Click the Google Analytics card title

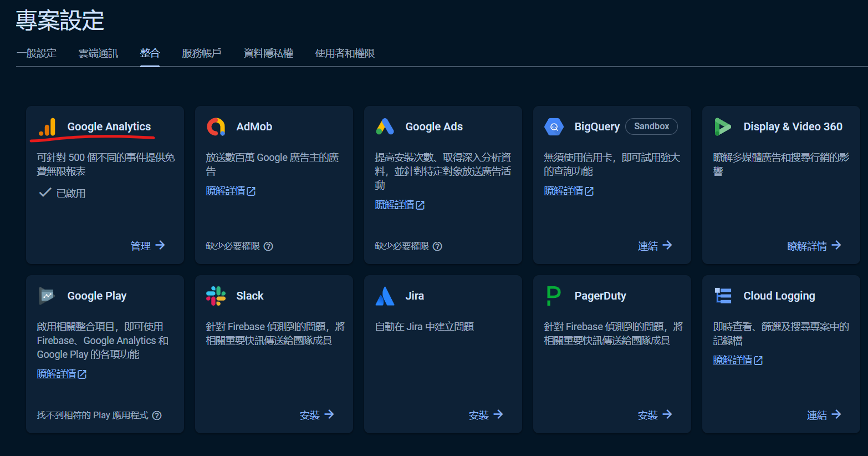[x=109, y=126]
